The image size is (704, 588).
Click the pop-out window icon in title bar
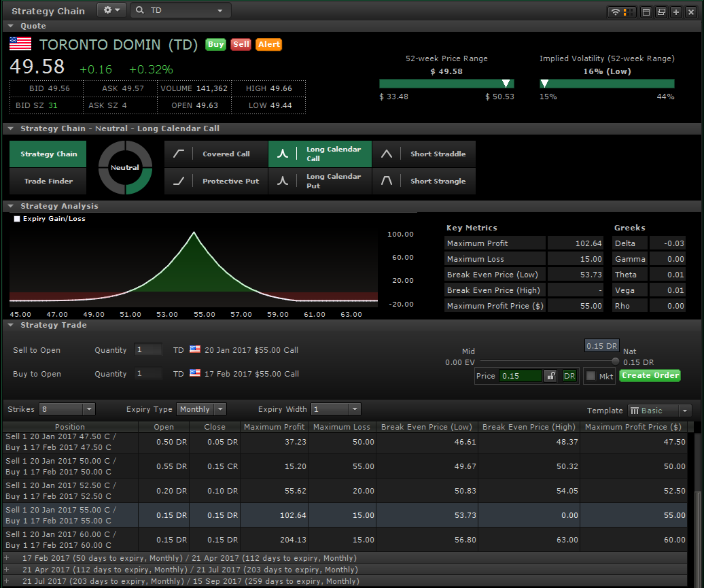(x=661, y=12)
